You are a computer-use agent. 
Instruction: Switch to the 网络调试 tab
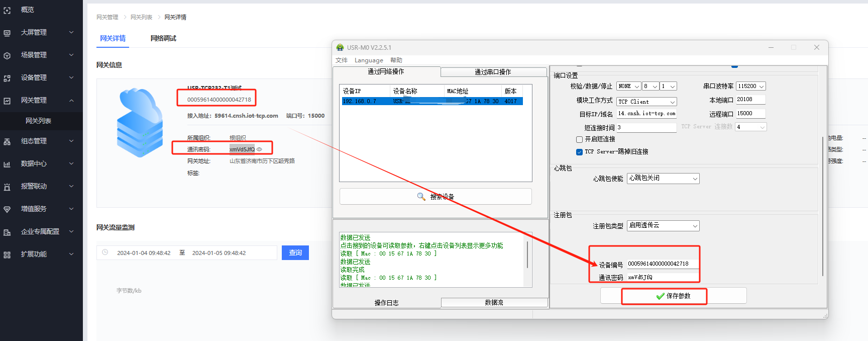click(163, 38)
